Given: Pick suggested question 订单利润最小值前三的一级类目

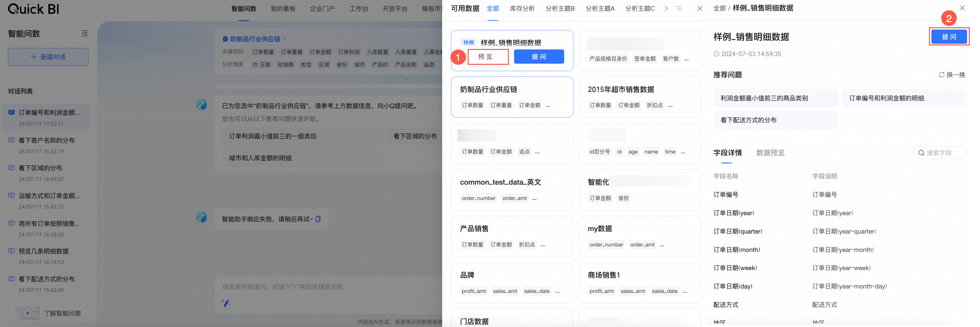Looking at the screenshot, I should 302,136.
